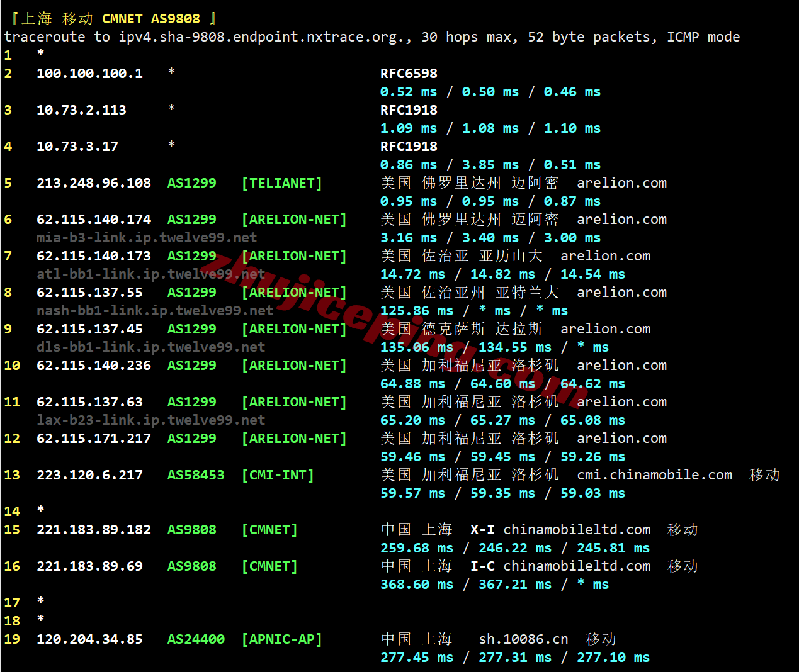Click latency value 135.06 ms

417,347
